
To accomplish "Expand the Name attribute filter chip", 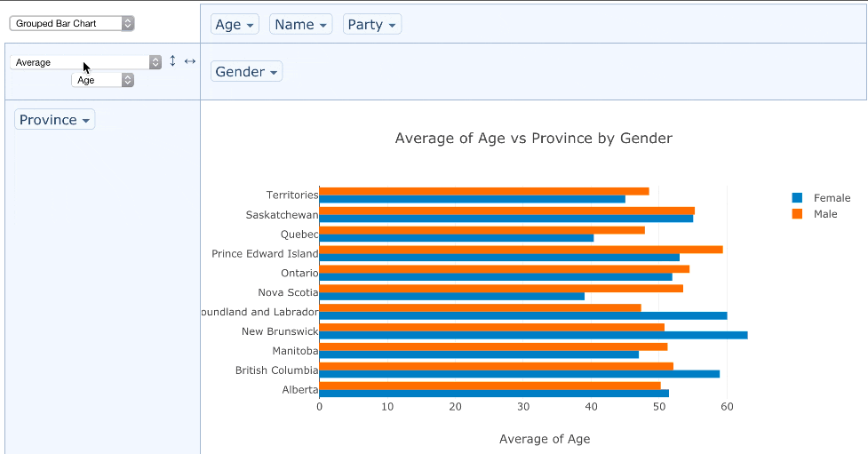I will tap(300, 25).
